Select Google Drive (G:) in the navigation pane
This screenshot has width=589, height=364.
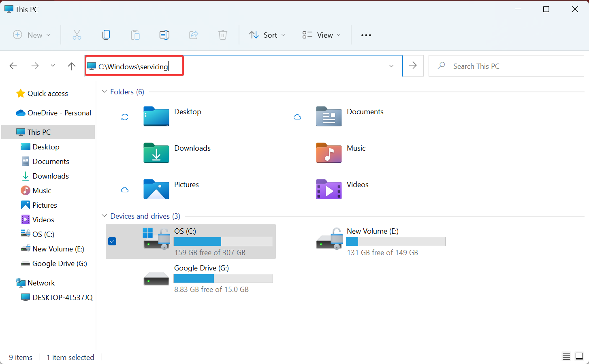(48, 264)
